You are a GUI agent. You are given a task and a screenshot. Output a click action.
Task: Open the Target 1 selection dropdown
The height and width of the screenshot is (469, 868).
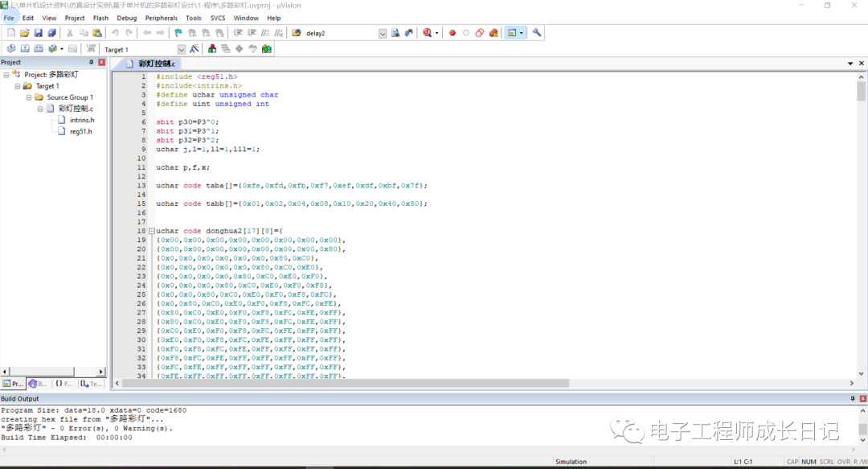click(x=181, y=49)
